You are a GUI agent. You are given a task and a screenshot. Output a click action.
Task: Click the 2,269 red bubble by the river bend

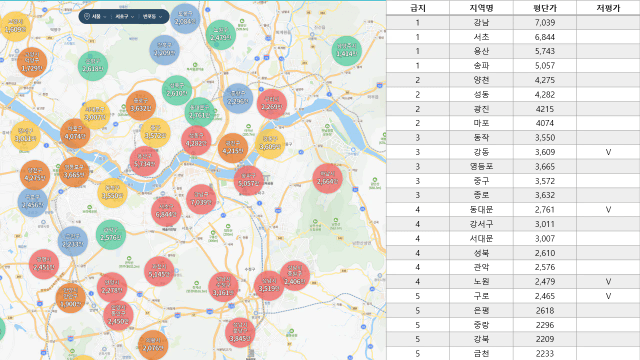272,104
